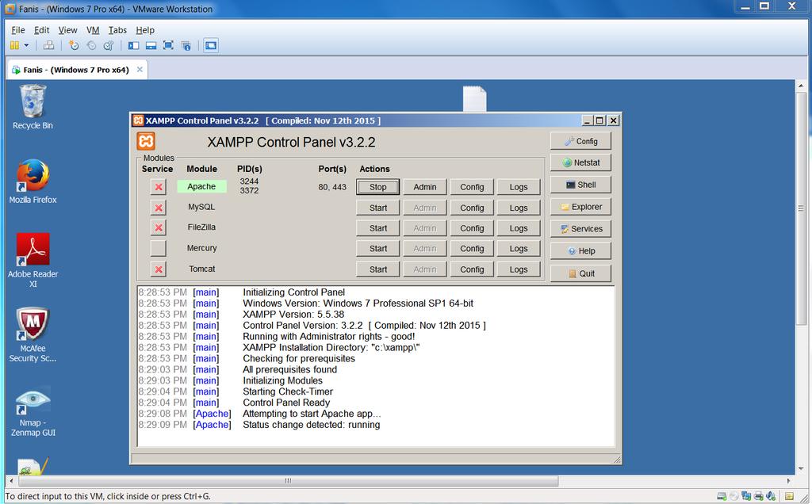Open the snapshot manager icon
812x504 pixels.
pos(108,45)
